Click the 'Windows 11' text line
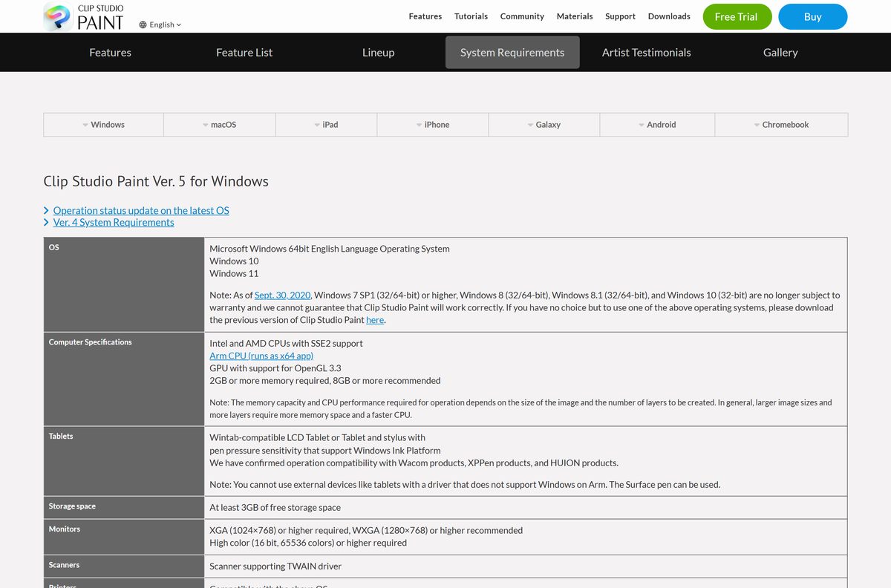This screenshot has height=588, width=891. click(234, 273)
